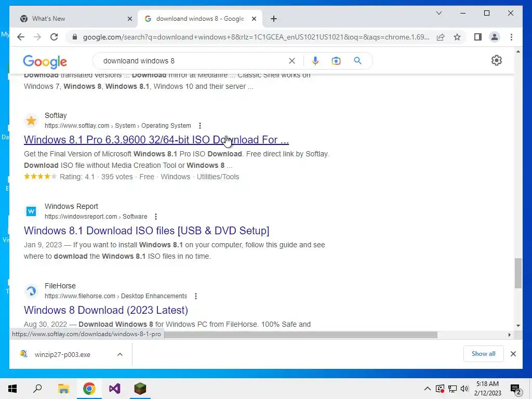The image size is (532, 399).
Task: Click the softlay.com breadcrumb URL
Action: pyautogui.click(x=118, y=126)
